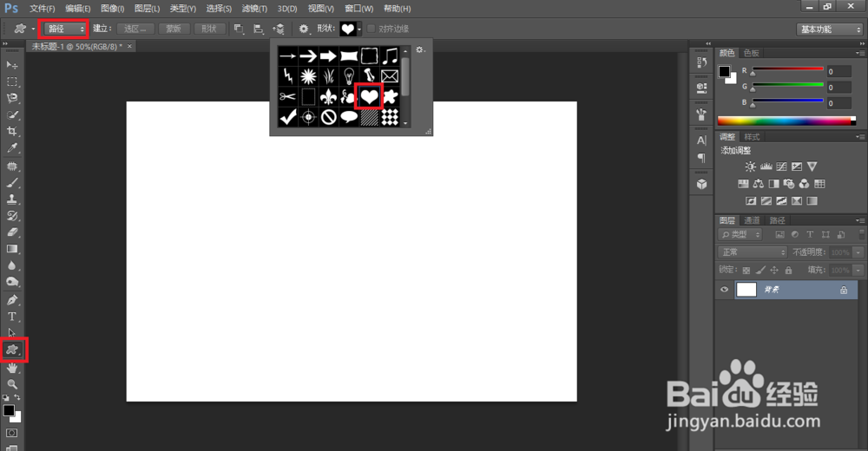
Task: Toggle lock transparent pixels in Layers panel
Action: [x=746, y=270]
